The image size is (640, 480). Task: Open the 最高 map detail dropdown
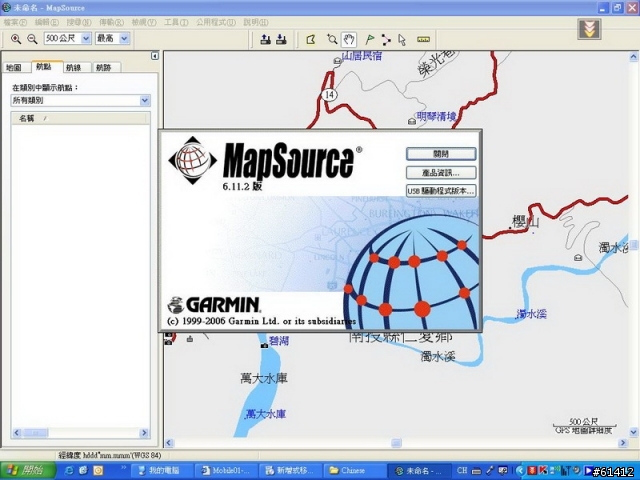tap(124, 38)
